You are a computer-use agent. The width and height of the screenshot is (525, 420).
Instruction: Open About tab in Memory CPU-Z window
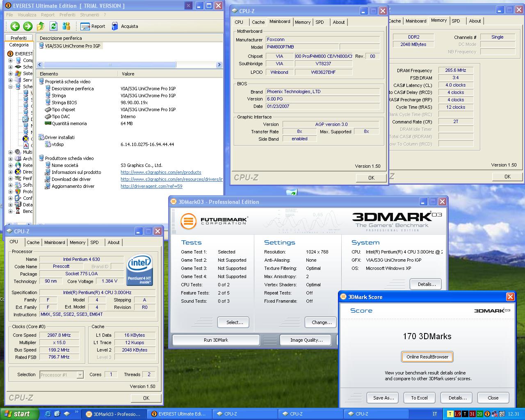point(475,21)
